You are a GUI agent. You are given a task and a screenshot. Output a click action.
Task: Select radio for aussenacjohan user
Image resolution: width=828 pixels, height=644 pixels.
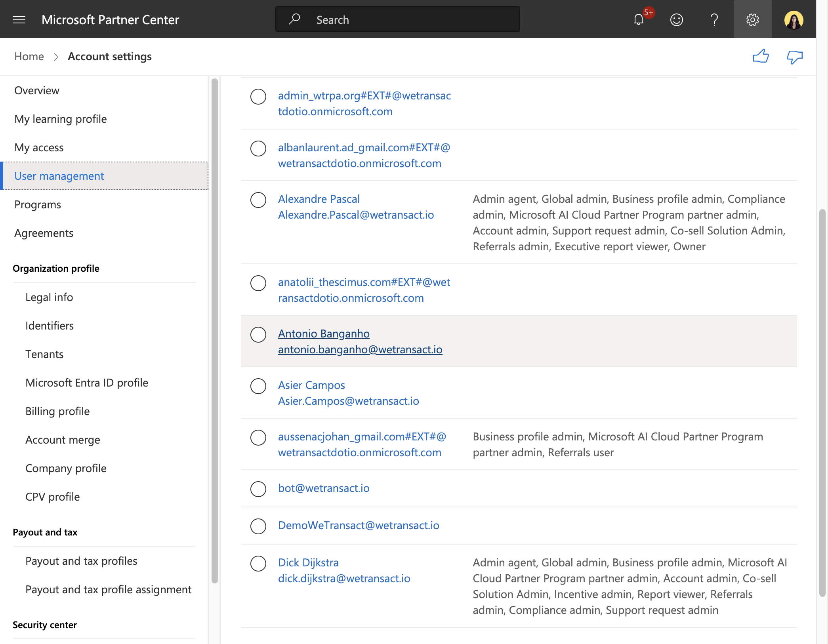pyautogui.click(x=258, y=437)
